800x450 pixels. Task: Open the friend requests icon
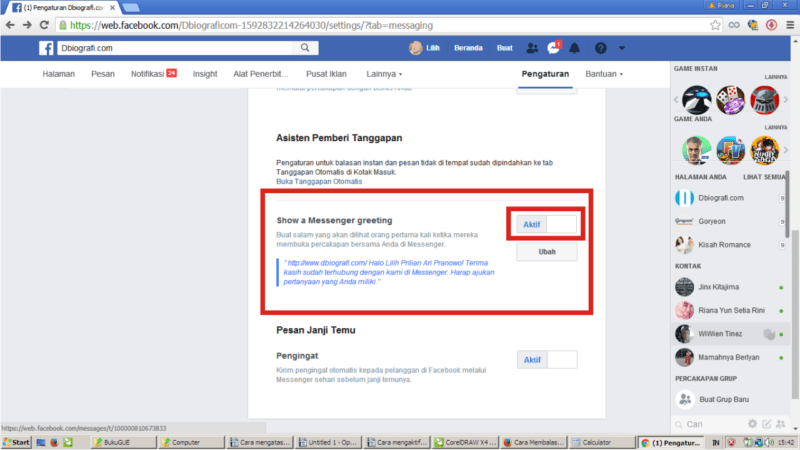click(532, 48)
